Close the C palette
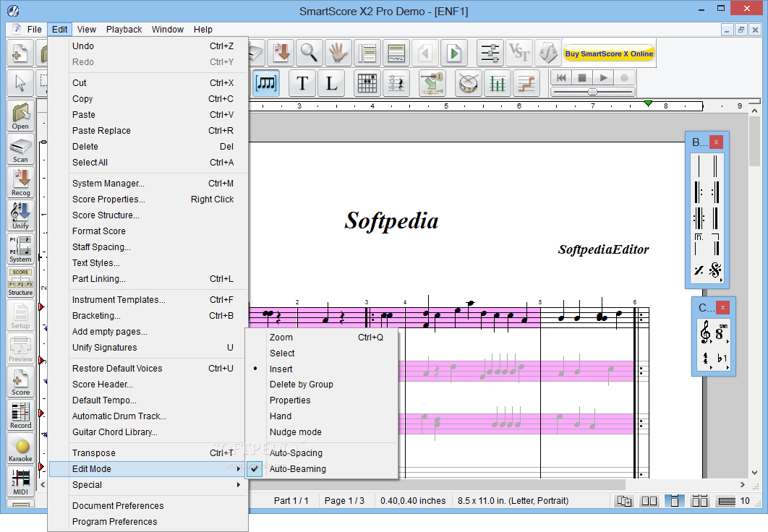This screenshot has width=768, height=532. pos(722,307)
